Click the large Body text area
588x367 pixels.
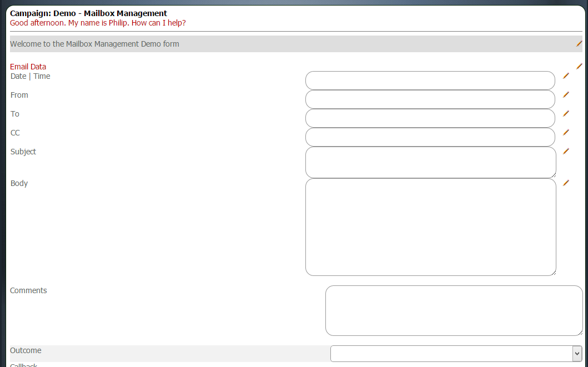(430, 227)
